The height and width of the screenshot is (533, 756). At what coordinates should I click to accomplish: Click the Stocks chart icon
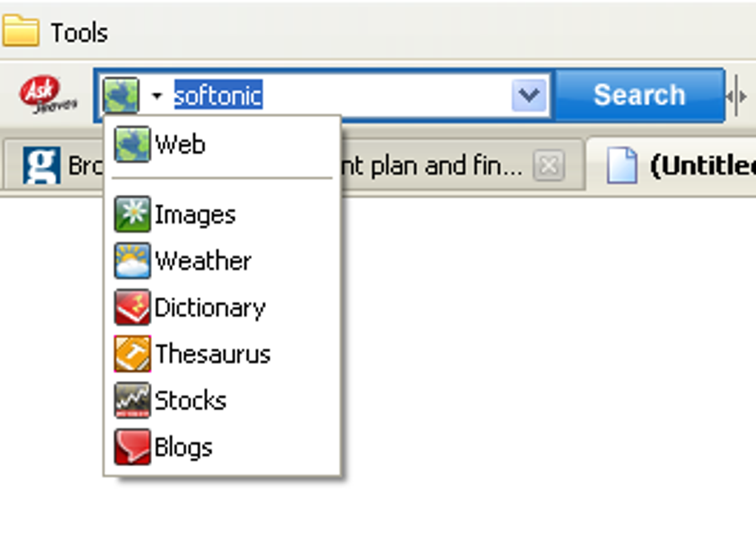(132, 401)
